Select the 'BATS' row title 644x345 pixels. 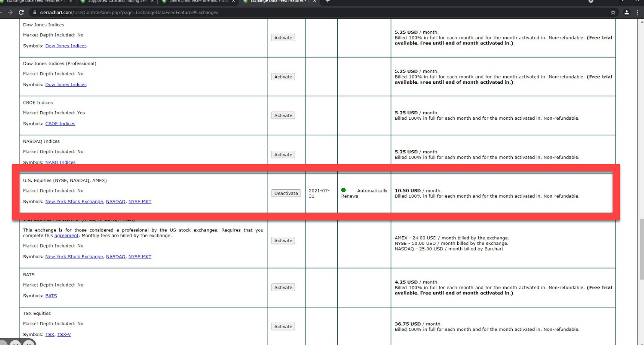click(x=29, y=275)
